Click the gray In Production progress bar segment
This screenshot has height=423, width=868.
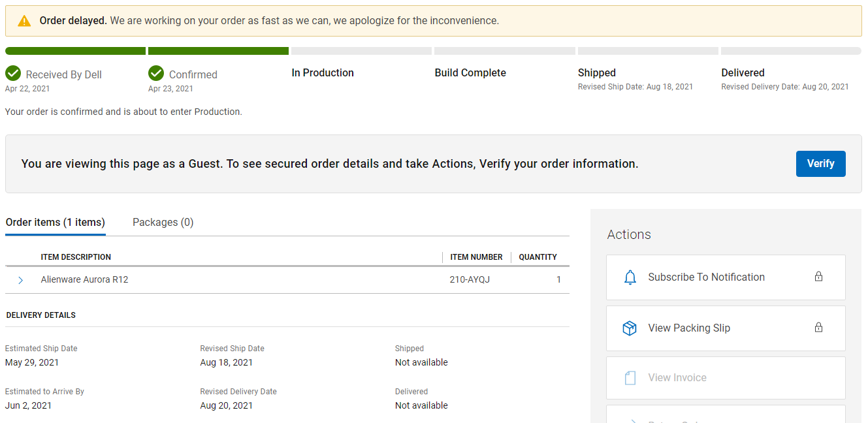[x=361, y=51]
